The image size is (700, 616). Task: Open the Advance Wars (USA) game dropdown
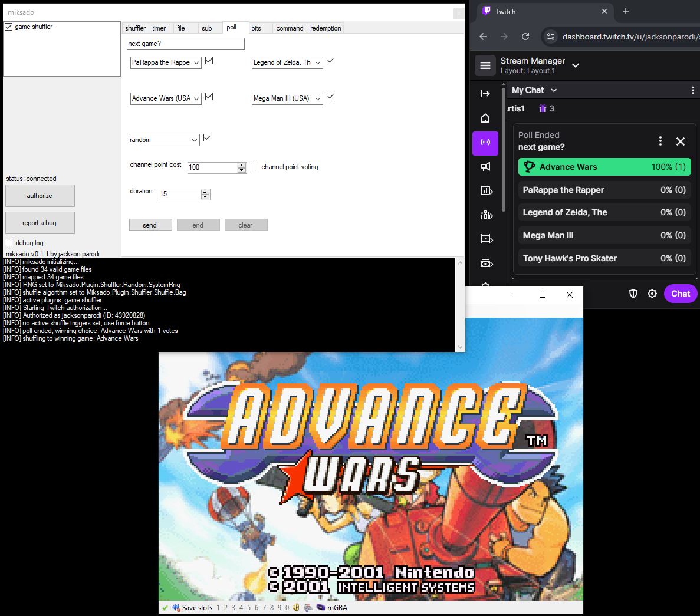point(166,98)
